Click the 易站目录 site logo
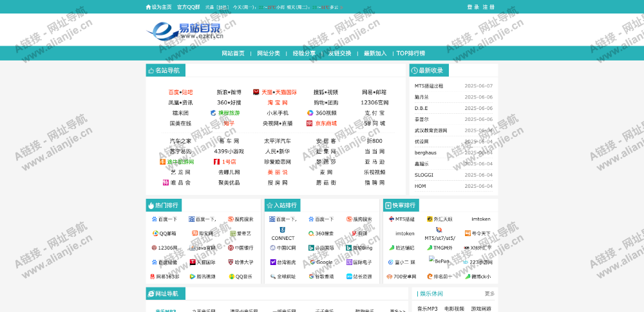 point(185,31)
